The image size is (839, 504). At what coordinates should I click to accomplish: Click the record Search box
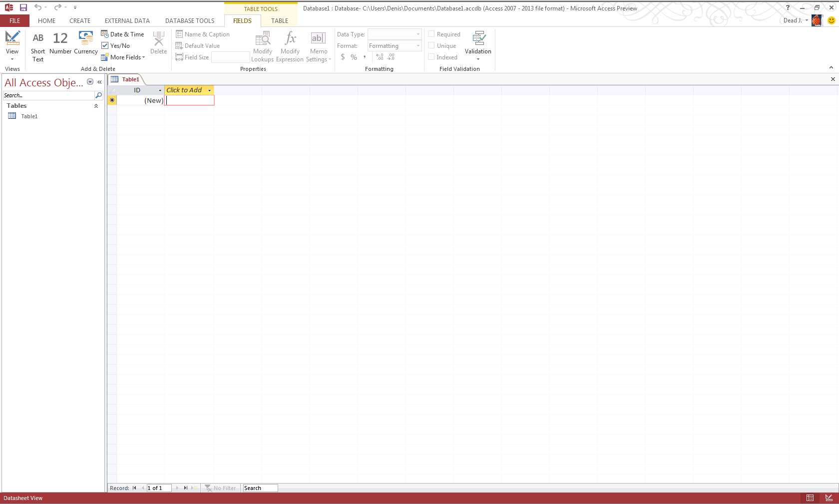pos(260,488)
